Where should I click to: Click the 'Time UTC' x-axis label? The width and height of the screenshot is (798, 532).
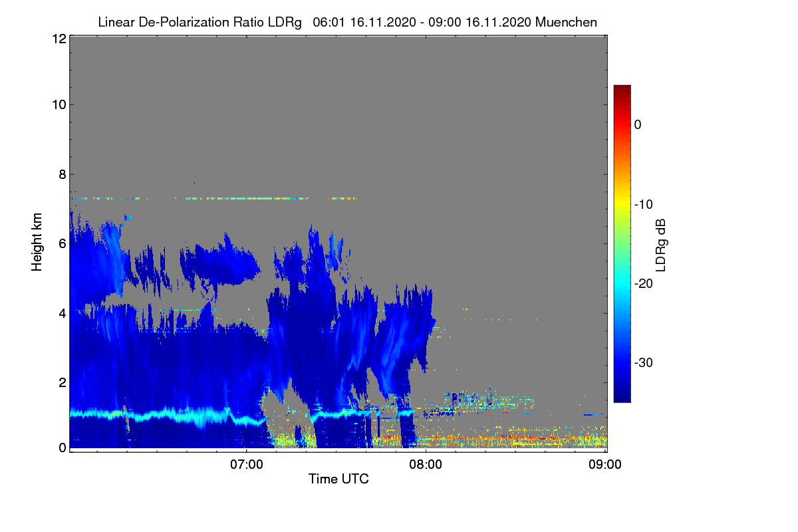click(x=338, y=479)
